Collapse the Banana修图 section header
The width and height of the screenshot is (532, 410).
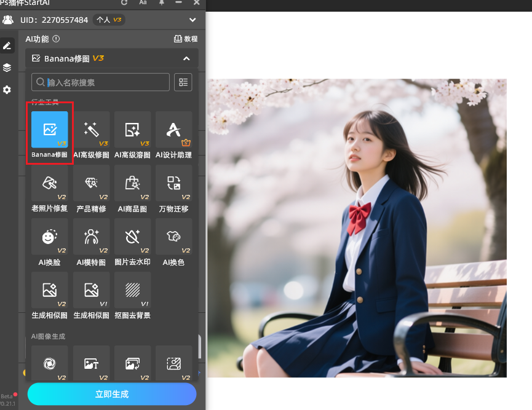tap(186, 58)
